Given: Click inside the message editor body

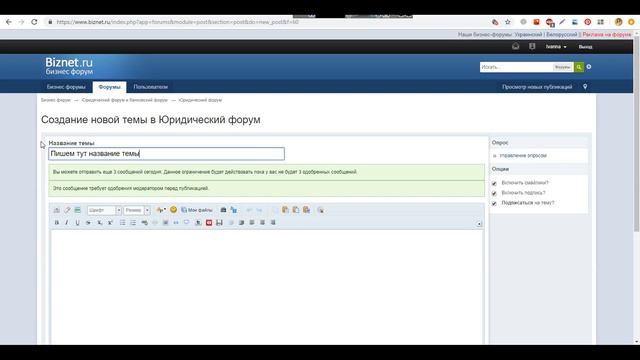Looking at the screenshot, I should 267,286.
